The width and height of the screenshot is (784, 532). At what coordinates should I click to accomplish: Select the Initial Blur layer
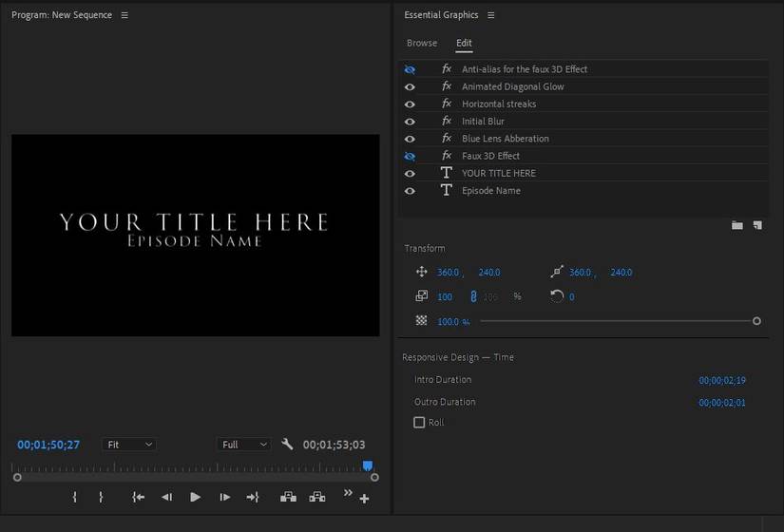pos(483,122)
